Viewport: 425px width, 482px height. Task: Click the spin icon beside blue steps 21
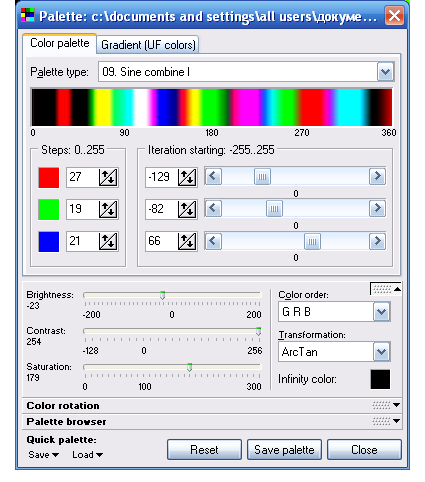(108, 241)
